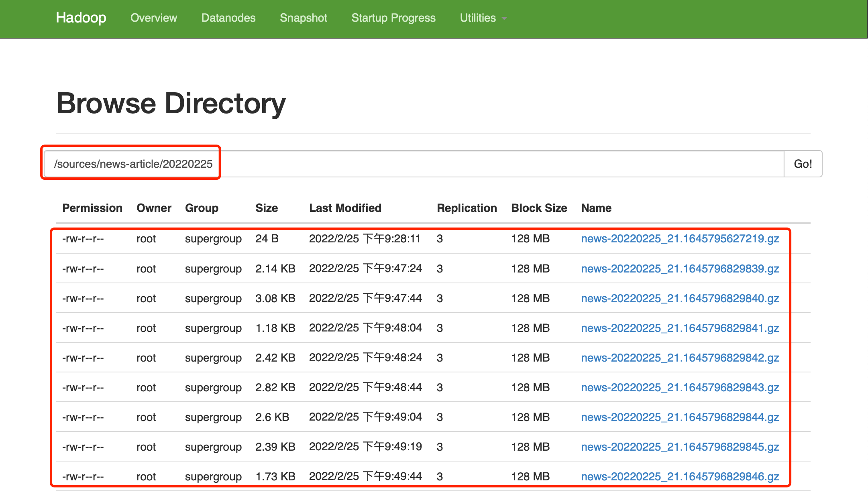Image resolution: width=868 pixels, height=492 pixels.
Task: Open news-20220225_21.1645796829842.gz file
Action: [x=680, y=358]
